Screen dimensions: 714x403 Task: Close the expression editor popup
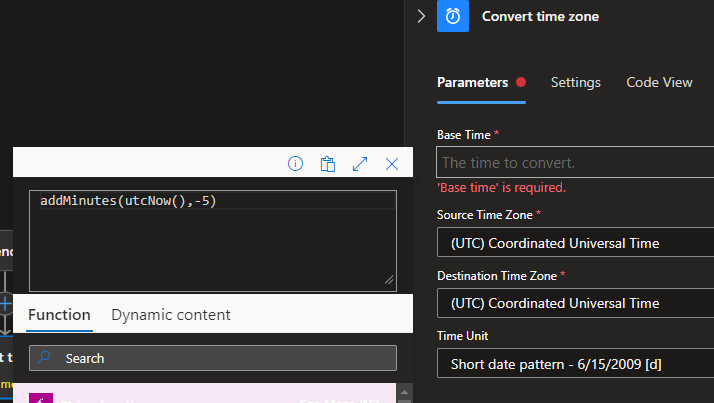tap(392, 164)
